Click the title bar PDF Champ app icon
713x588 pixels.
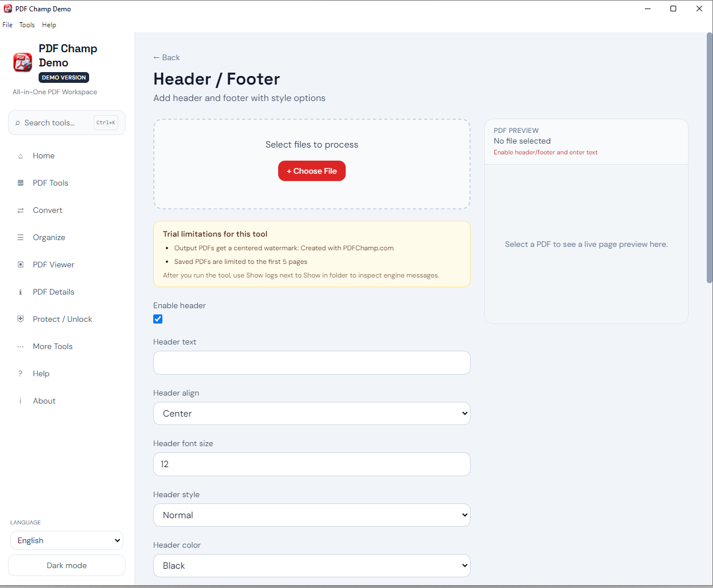click(x=8, y=9)
